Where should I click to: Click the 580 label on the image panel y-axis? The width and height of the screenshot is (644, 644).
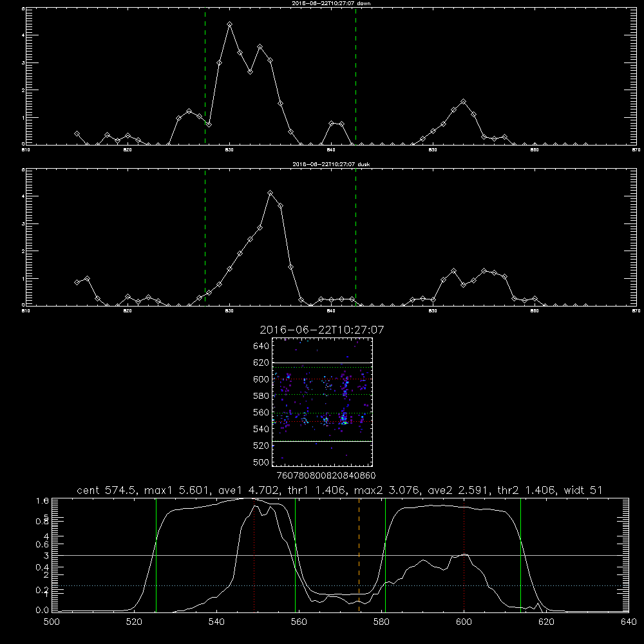point(261,396)
